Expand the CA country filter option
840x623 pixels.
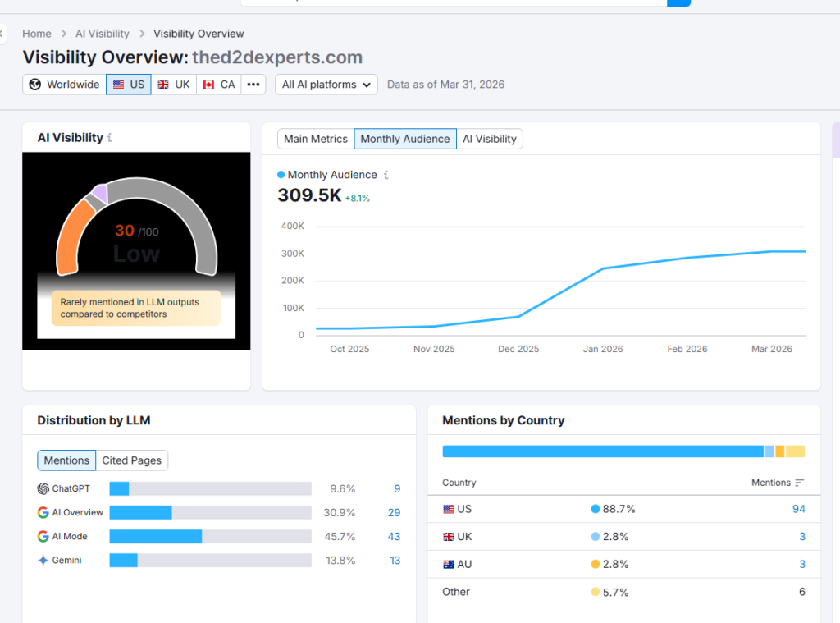218,84
